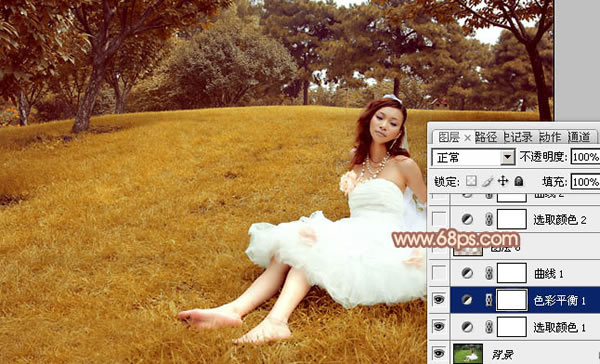The width and height of the screenshot is (600, 364).
Task: Hide the 色彩平衡 1 layer
Action: tap(439, 300)
